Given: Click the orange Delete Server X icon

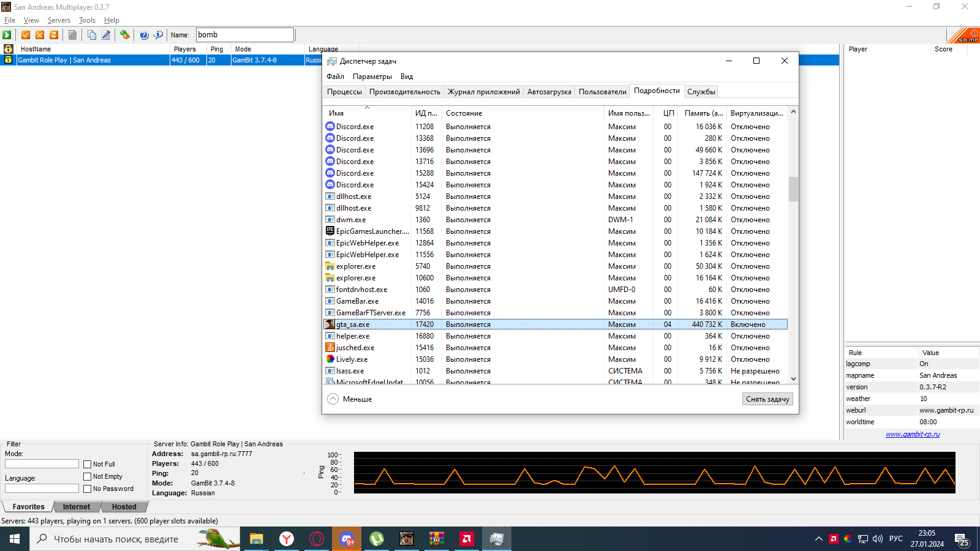Looking at the screenshot, I should pyautogui.click(x=40, y=35).
